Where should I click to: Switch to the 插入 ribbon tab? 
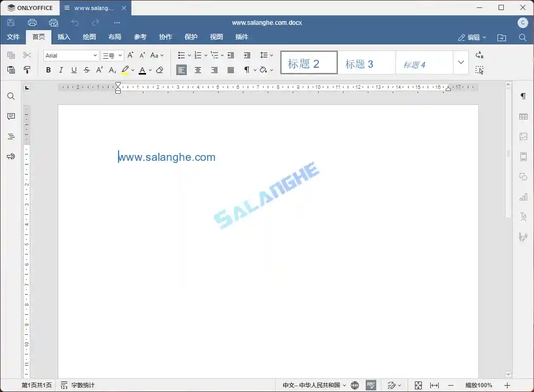pyautogui.click(x=64, y=37)
